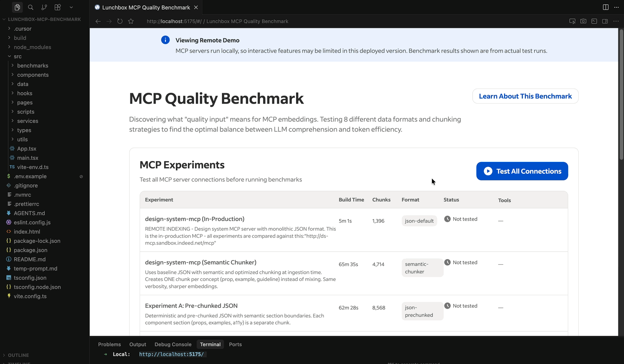Screen dimensions: 624x364
Task: Expand the OUTLINE section
Action: 18,355
